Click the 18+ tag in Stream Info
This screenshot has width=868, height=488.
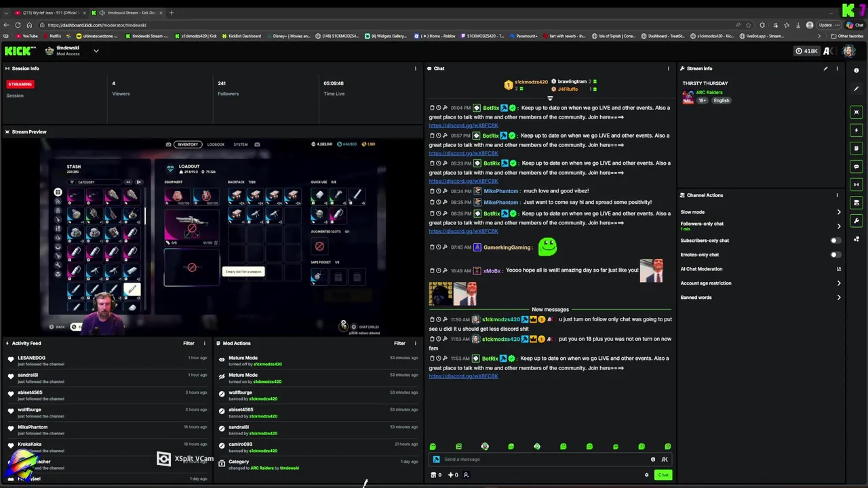tap(702, 100)
